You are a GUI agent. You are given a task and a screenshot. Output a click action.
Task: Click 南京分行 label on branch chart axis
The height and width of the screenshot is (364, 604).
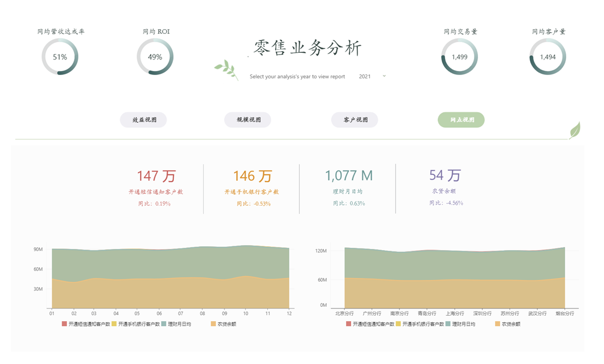point(400,313)
